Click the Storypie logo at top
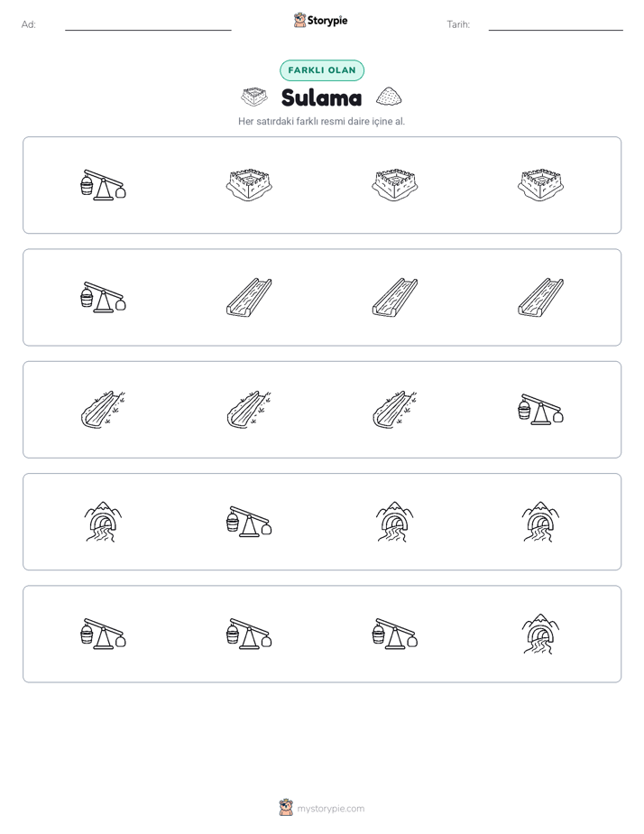Image resolution: width=644 pixels, height=834 pixels. click(x=320, y=21)
